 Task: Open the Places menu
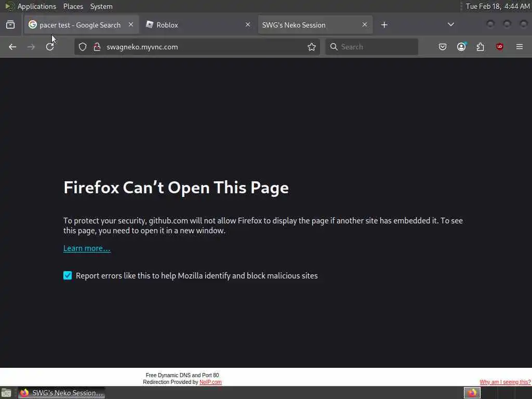[x=73, y=6]
